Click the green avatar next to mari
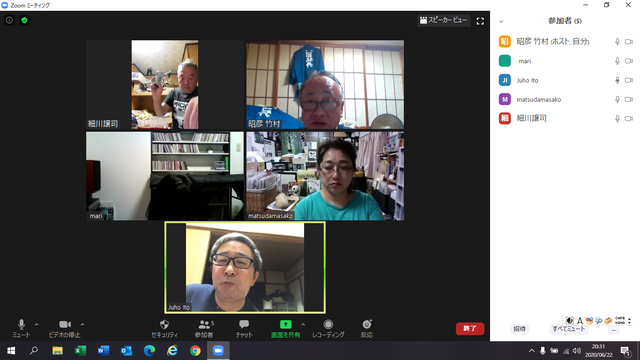The image size is (640, 360). (x=505, y=61)
